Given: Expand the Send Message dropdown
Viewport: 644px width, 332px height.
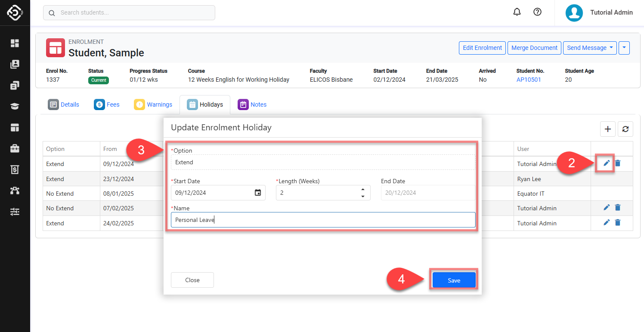Looking at the screenshot, I should click(590, 48).
